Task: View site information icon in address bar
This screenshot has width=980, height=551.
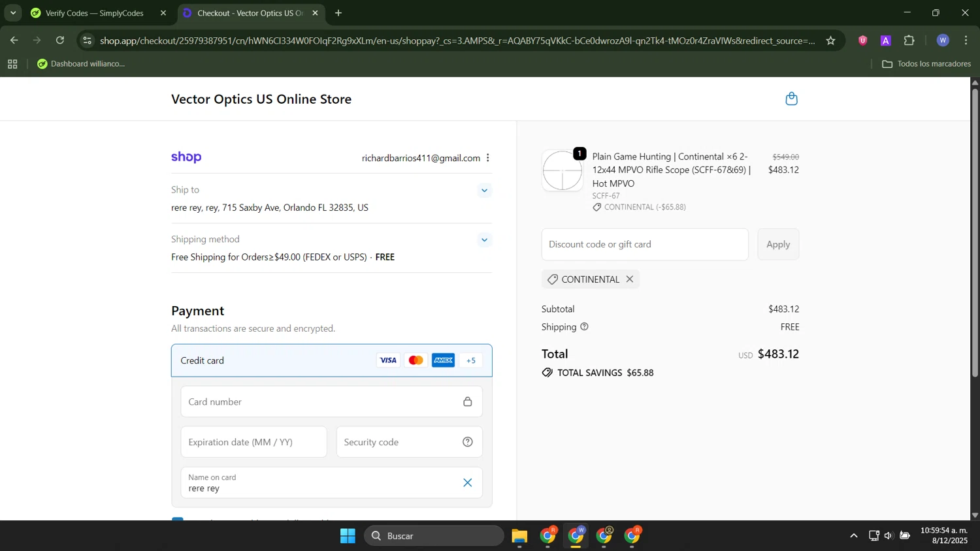Action: pyautogui.click(x=88, y=40)
